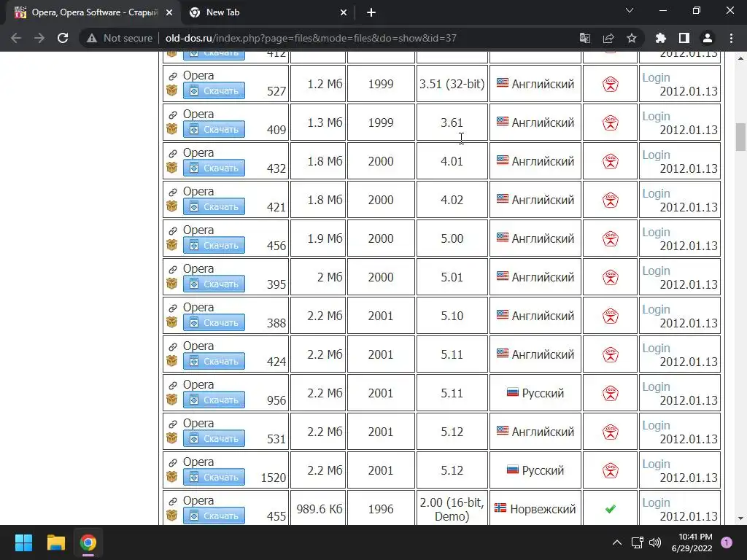This screenshot has width=747, height=560.
Task: Download Opera version 4.01
Action: click(214, 168)
